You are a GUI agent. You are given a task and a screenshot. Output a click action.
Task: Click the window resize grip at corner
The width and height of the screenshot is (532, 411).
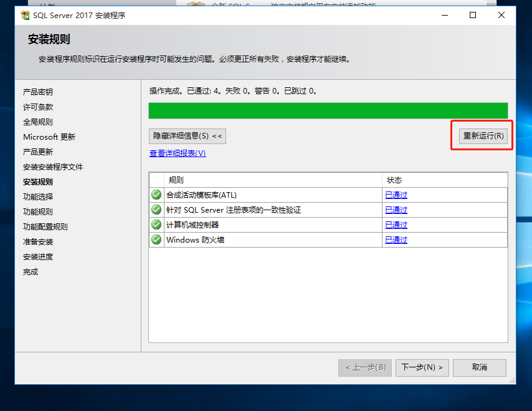[512, 381]
